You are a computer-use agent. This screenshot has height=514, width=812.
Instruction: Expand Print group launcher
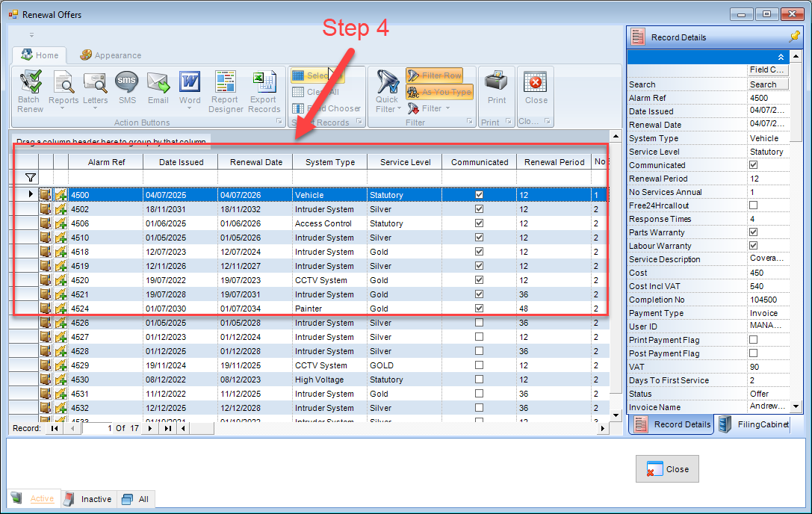click(509, 121)
